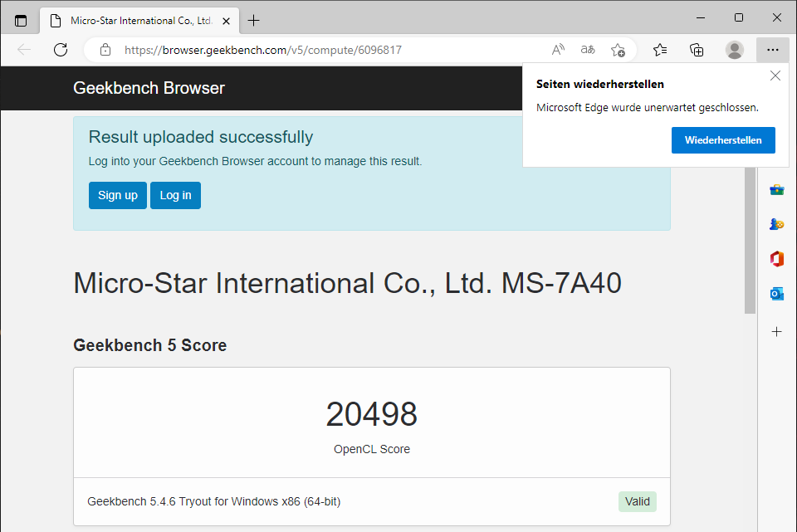Close the Micro-Star International tab
This screenshot has width=797, height=532.
(226, 21)
